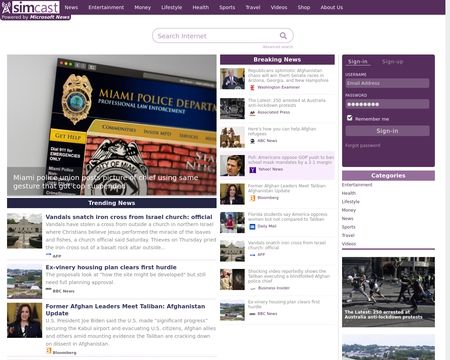Viewport: 450px width, 360px height.
Task: Open the Videos category link
Action: (x=349, y=244)
